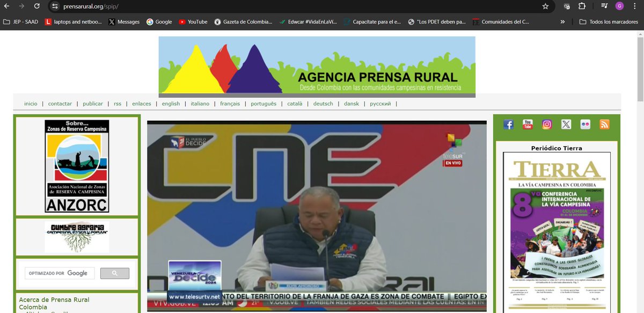Go back using the browser back arrow
The image size is (644, 313).
tap(6, 6)
